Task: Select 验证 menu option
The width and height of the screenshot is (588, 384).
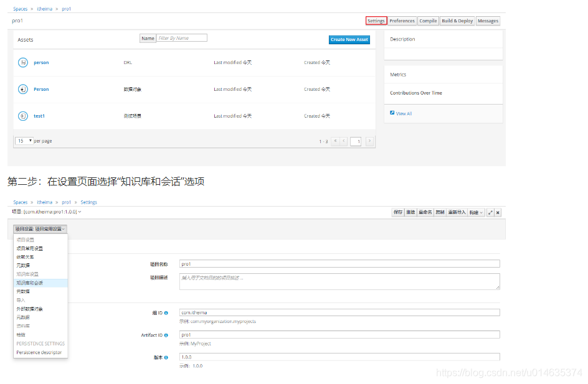Action: tap(21, 335)
